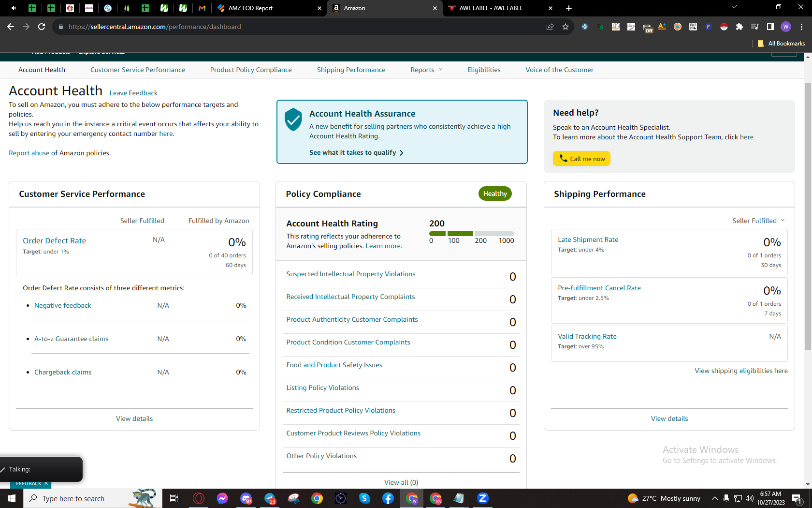Open the Negative feedback metric link
Image resolution: width=812 pixels, height=508 pixels.
coord(63,305)
